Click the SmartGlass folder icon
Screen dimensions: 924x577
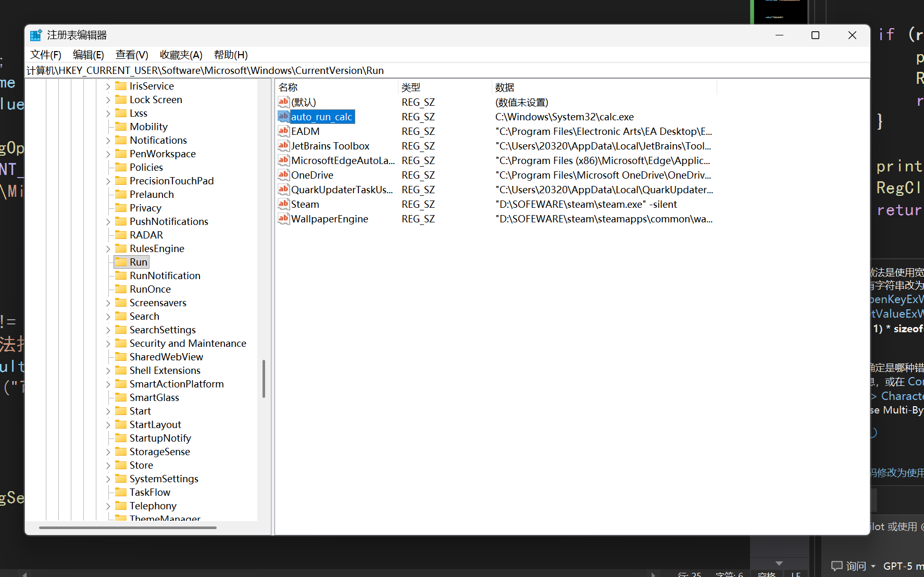[121, 397]
